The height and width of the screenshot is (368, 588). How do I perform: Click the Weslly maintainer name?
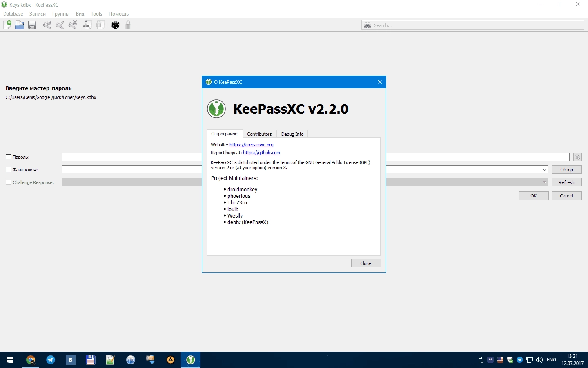[x=235, y=216]
